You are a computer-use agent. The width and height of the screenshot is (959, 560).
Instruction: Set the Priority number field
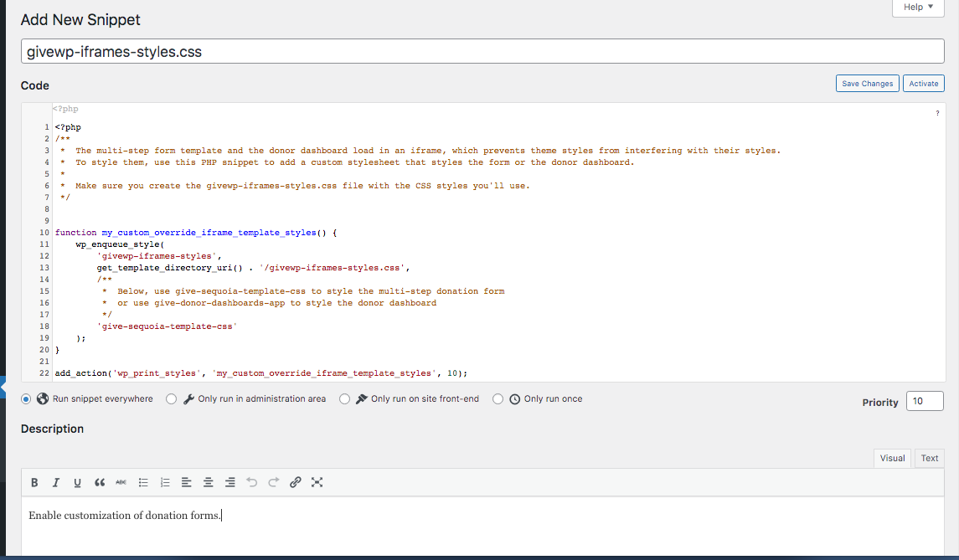tap(925, 401)
